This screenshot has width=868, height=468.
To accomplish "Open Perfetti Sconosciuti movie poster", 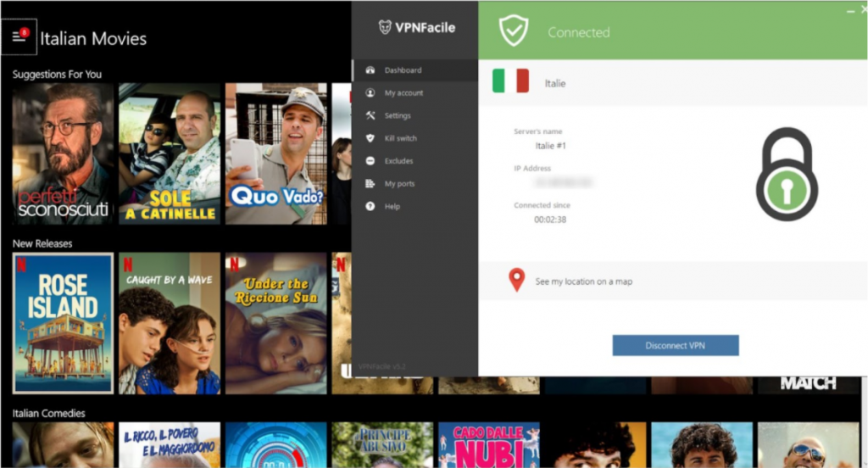I will [63, 154].
